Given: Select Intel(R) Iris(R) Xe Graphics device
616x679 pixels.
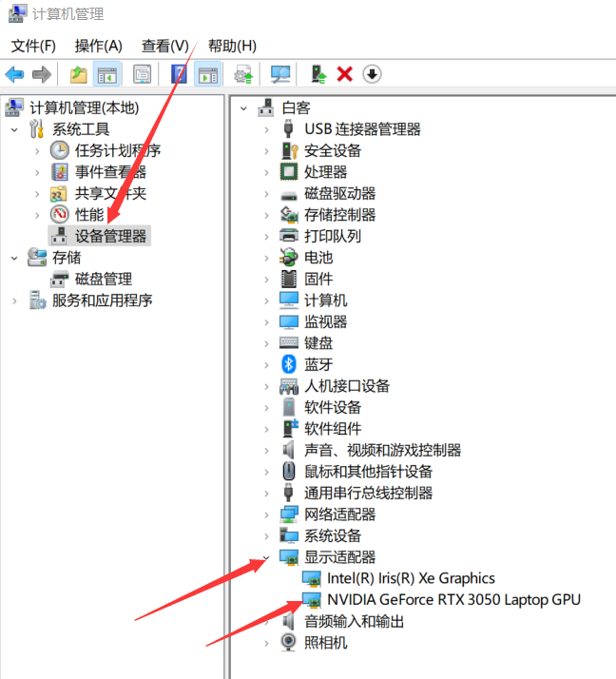Looking at the screenshot, I should point(411,578).
